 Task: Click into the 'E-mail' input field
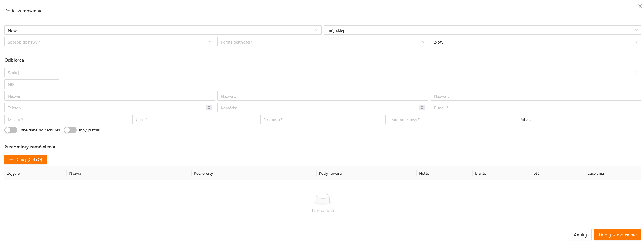[536, 108]
